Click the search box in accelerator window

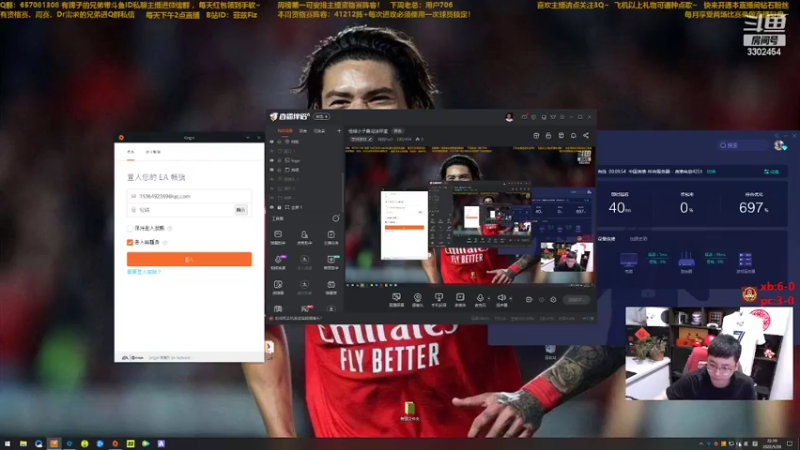coord(742,145)
